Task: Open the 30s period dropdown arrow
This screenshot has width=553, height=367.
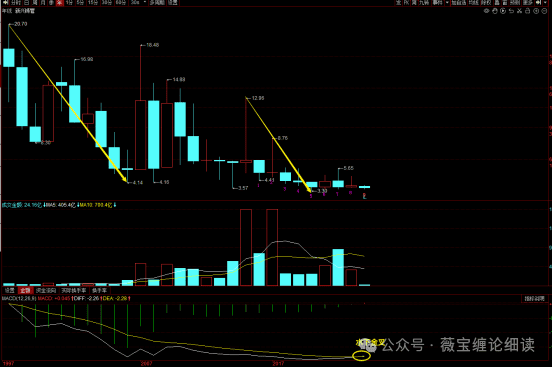Action: tap(145, 2)
